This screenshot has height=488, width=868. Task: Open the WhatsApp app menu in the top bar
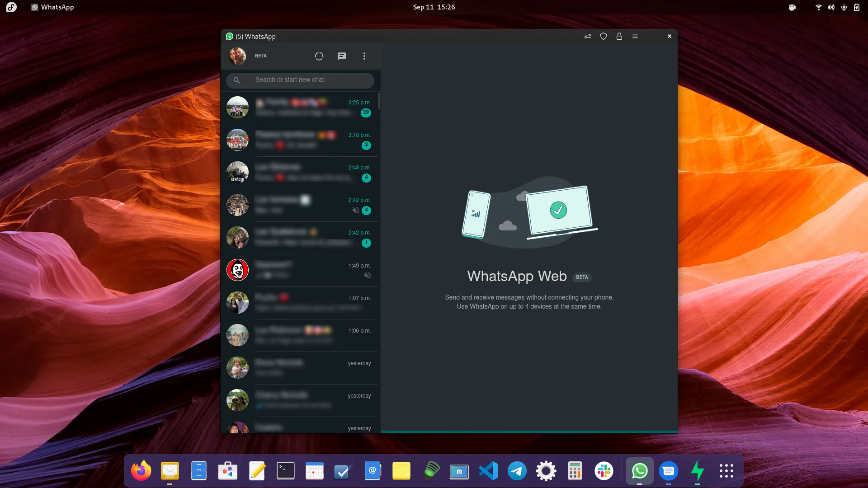click(x=52, y=7)
